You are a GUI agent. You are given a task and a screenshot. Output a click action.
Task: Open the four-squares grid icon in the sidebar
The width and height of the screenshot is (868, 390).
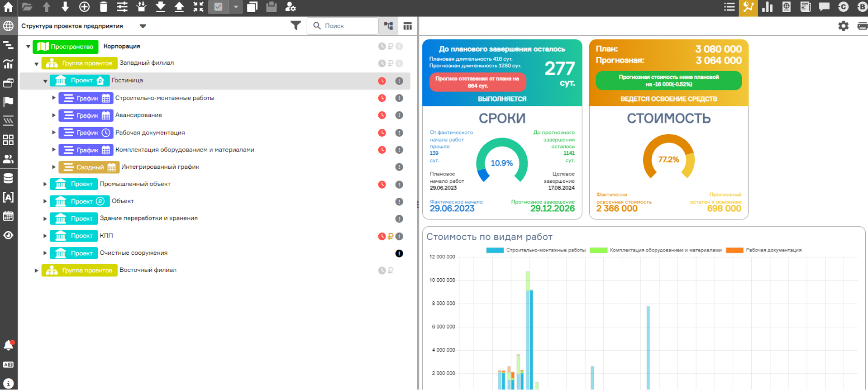[8, 140]
